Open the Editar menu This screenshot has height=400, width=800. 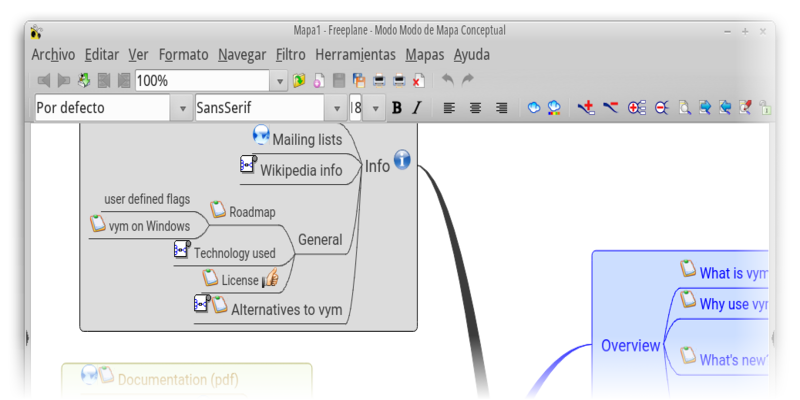(x=102, y=55)
